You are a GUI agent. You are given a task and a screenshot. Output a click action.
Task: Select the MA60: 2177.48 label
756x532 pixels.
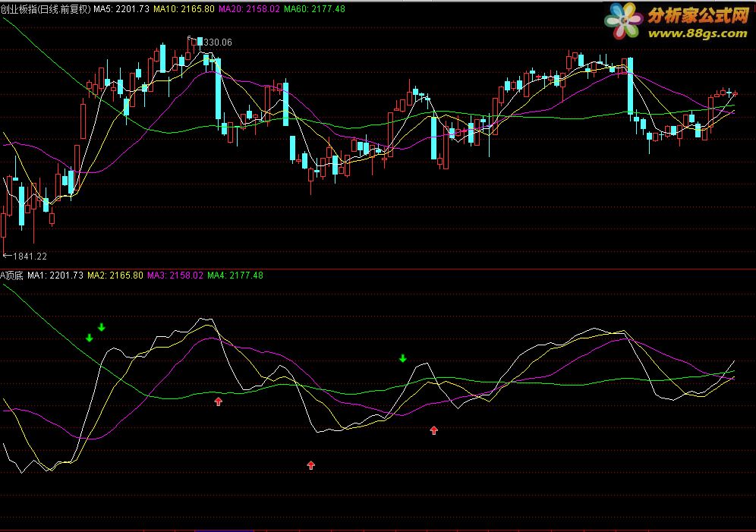tap(314, 8)
